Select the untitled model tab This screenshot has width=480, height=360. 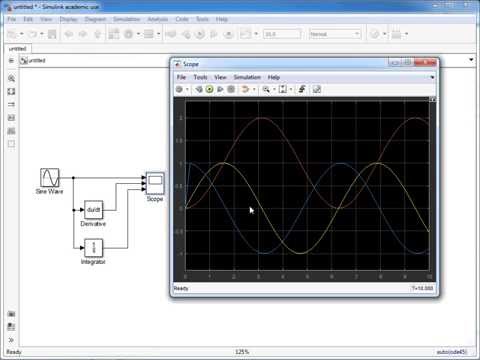(x=17, y=49)
